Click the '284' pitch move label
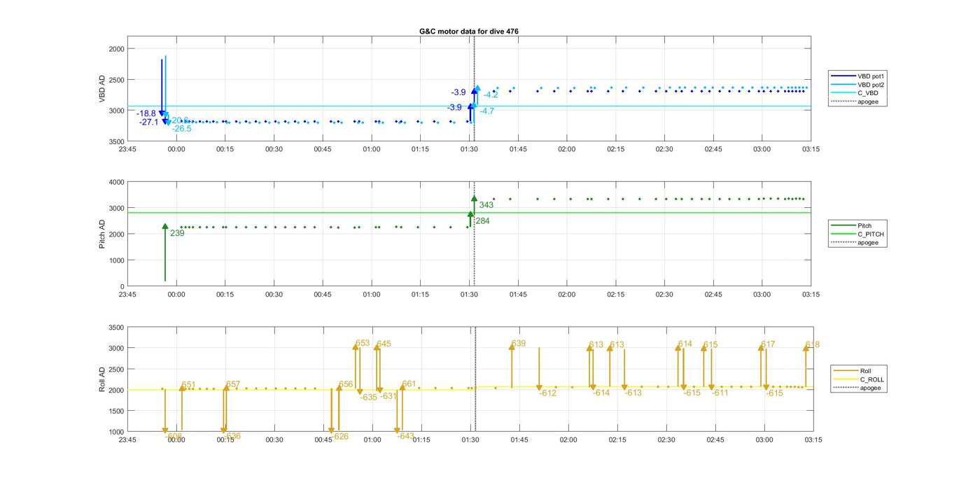980x485 pixels. tap(483, 221)
